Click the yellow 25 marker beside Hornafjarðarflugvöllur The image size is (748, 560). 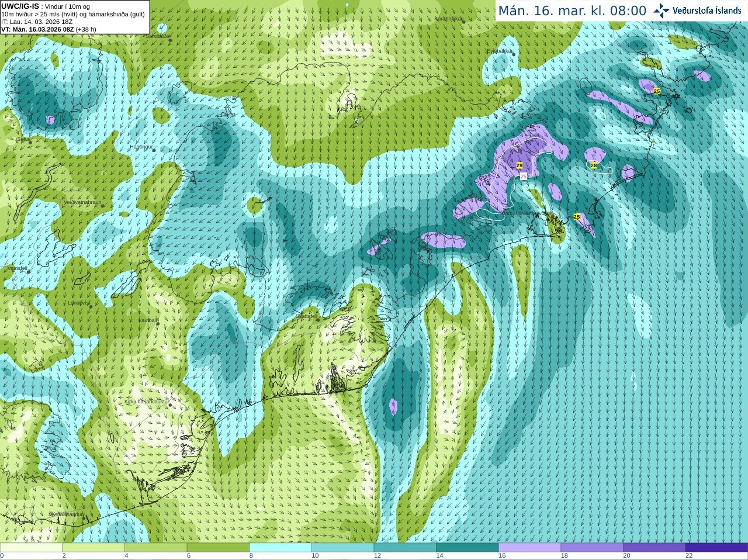(577, 217)
